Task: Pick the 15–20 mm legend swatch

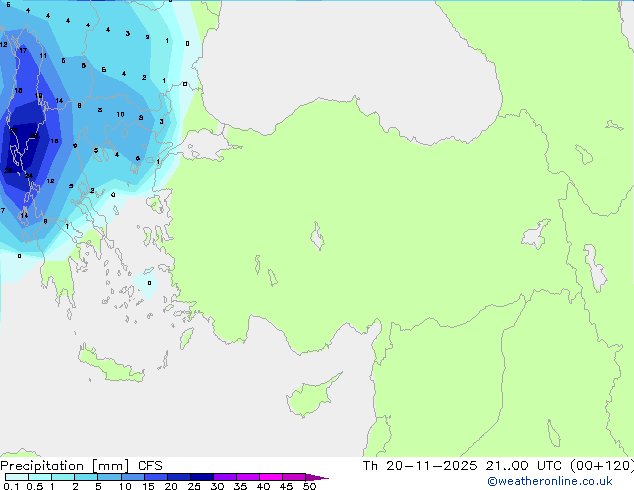Action: 155,477
